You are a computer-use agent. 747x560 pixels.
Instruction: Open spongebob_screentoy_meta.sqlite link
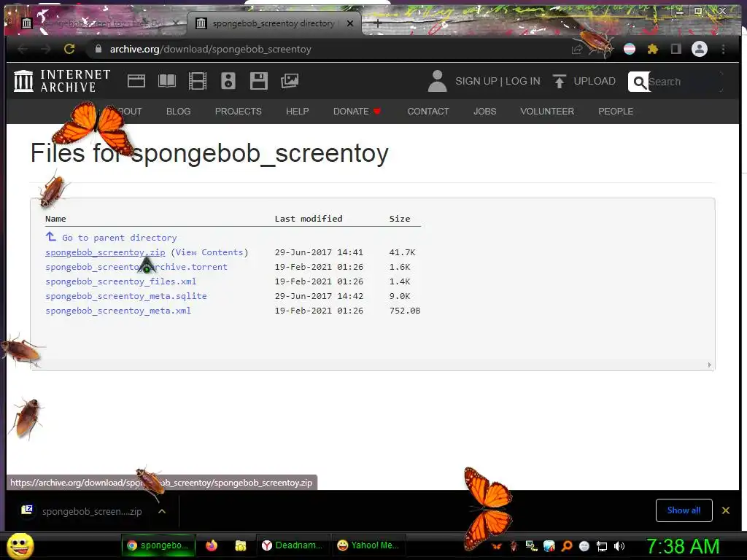point(125,296)
